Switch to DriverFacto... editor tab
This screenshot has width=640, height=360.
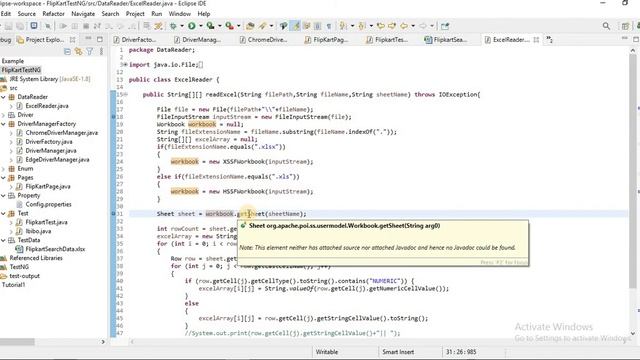pos(135,40)
